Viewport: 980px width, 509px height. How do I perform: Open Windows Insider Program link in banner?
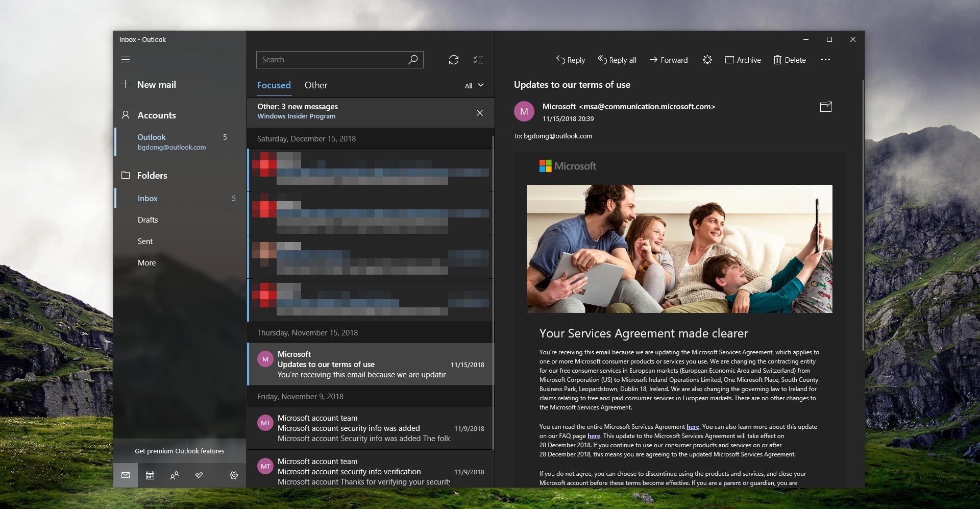[296, 116]
